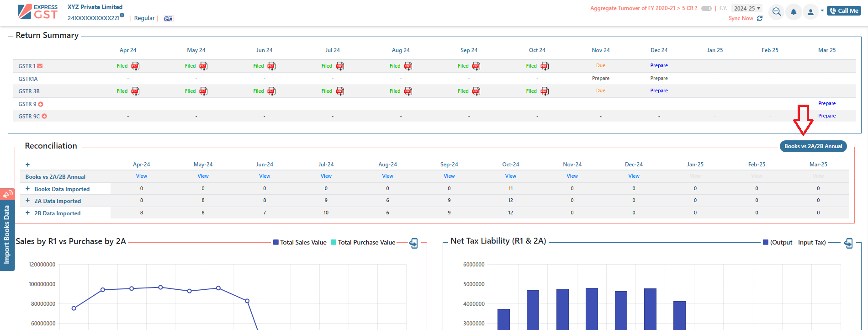The height and width of the screenshot is (330, 868).
Task: Open the GSTR 3B return row label
Action: [x=29, y=91]
